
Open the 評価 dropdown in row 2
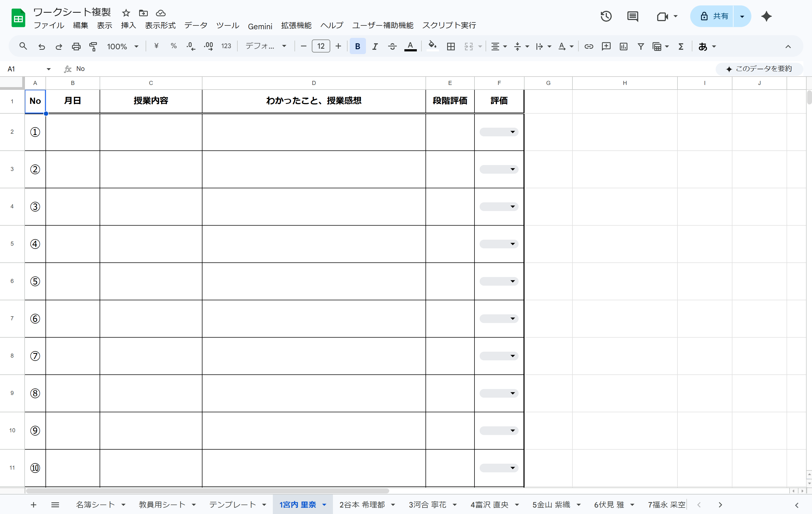[x=499, y=132]
